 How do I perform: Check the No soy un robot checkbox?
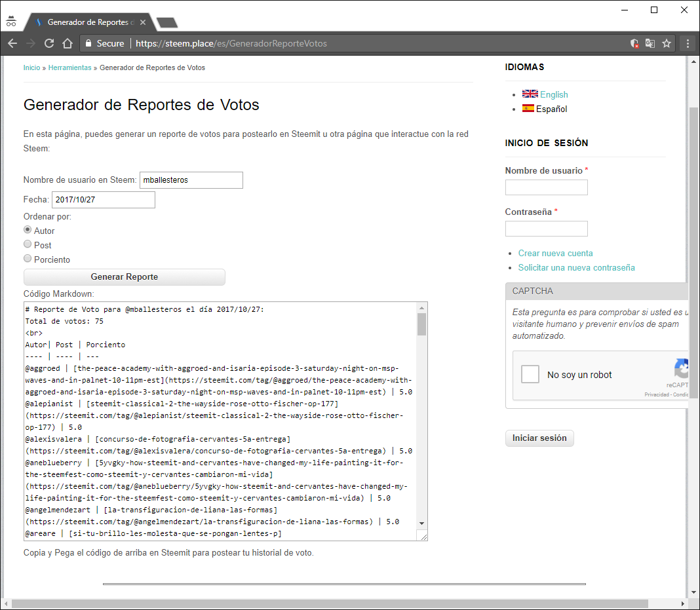(530, 374)
